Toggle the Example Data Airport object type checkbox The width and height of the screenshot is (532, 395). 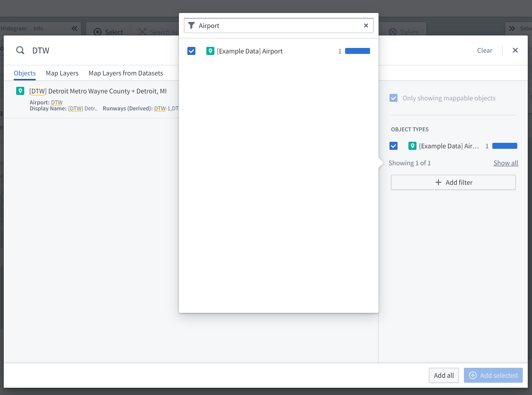394,146
